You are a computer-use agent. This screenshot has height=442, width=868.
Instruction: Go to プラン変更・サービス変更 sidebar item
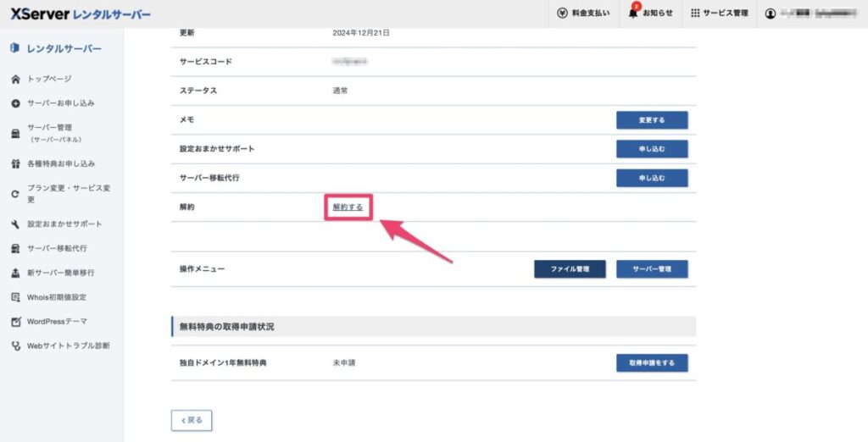[70, 194]
